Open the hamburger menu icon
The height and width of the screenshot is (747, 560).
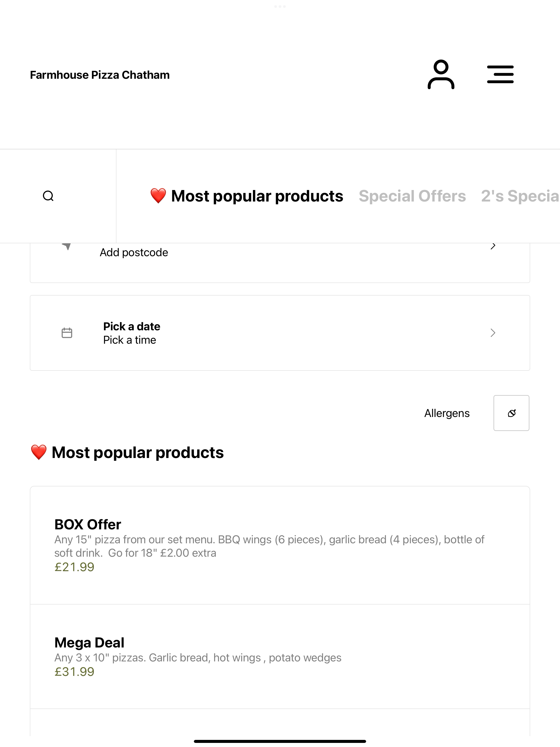pyautogui.click(x=500, y=75)
